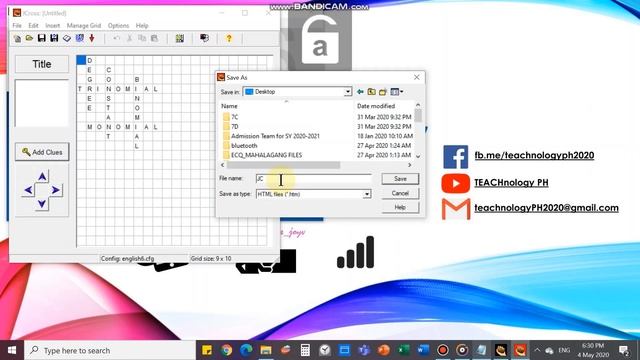The height and width of the screenshot is (360, 640).
Task: Open Google Chrome from the taskbar
Action: click(227, 350)
